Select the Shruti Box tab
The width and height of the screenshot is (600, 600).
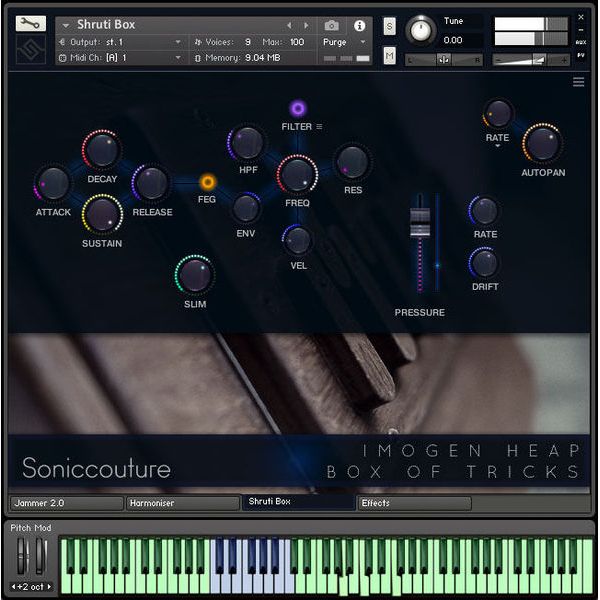click(298, 502)
